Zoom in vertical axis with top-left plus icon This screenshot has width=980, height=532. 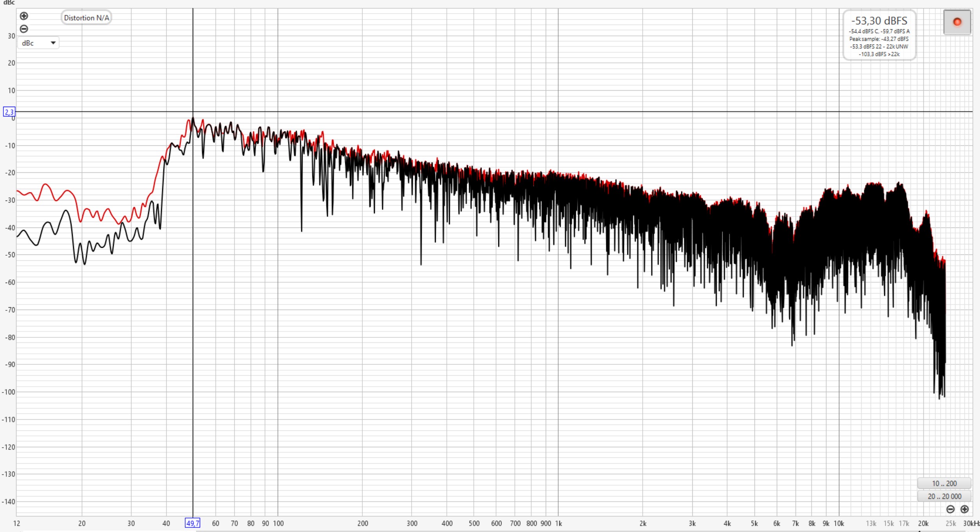24,16
